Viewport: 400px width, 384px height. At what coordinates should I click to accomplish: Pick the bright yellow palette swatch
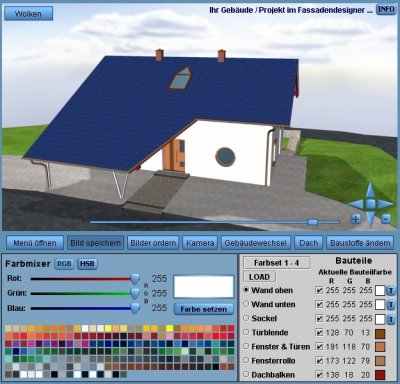tap(169, 328)
